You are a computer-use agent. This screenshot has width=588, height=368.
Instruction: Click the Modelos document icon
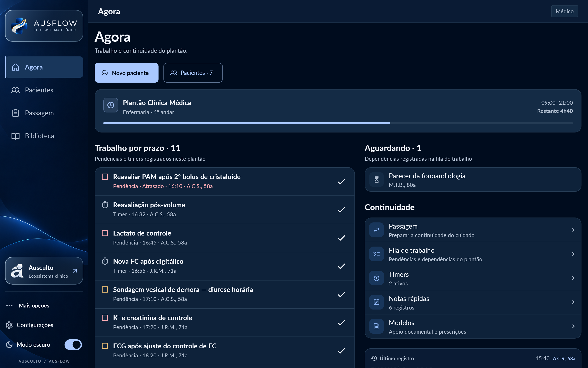pyautogui.click(x=376, y=326)
